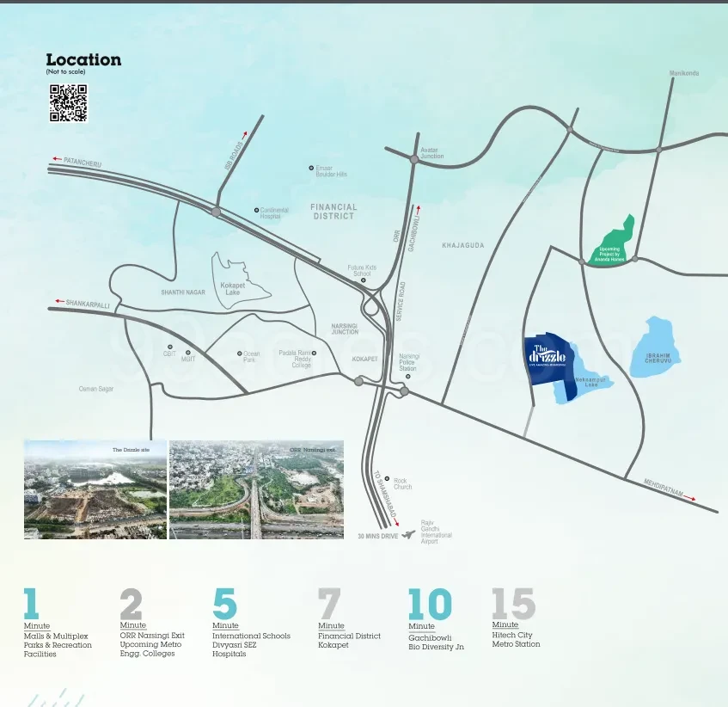Click the Avatar Junction node circle
This screenshot has width=728, height=707.
click(x=414, y=159)
